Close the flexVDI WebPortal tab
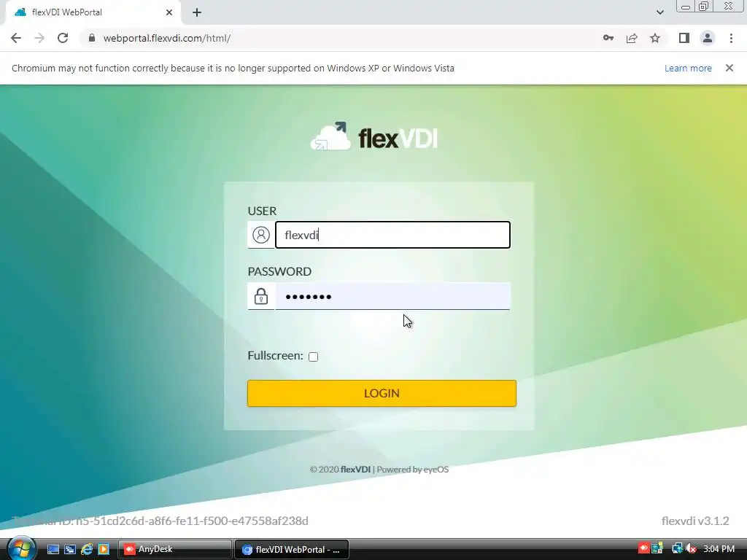Image resolution: width=747 pixels, height=560 pixels. tap(169, 12)
